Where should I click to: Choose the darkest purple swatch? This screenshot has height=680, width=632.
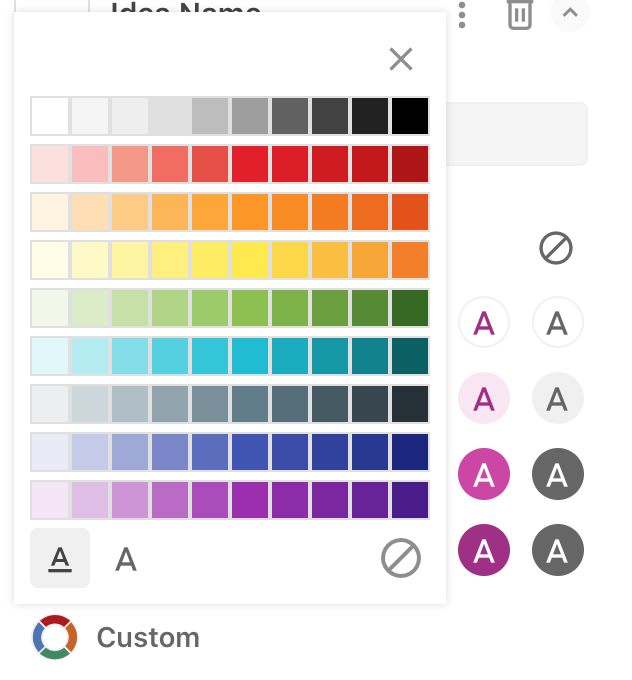[410, 500]
